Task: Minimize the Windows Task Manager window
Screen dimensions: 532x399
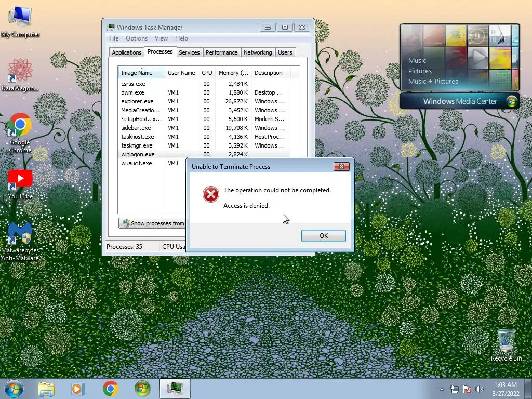Action: pyautogui.click(x=268, y=27)
